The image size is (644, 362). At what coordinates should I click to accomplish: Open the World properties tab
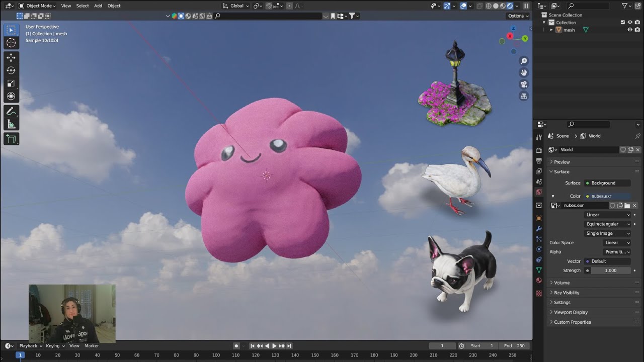(539, 192)
